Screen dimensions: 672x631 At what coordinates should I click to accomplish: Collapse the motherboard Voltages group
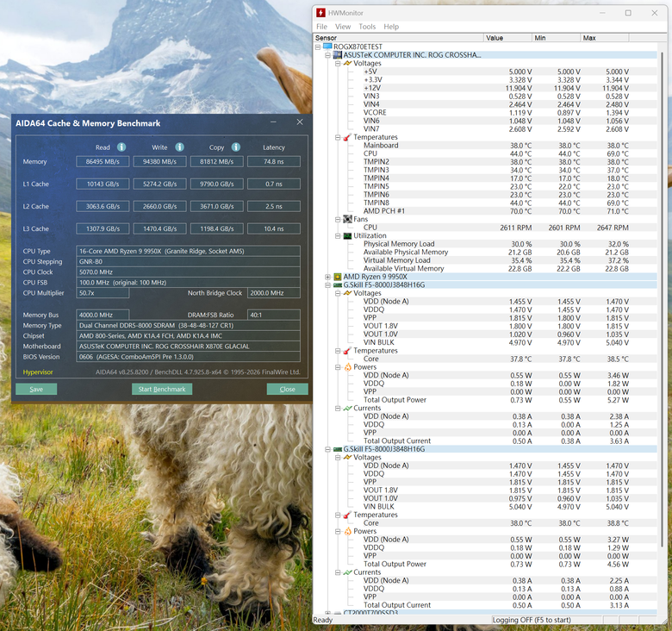click(338, 63)
